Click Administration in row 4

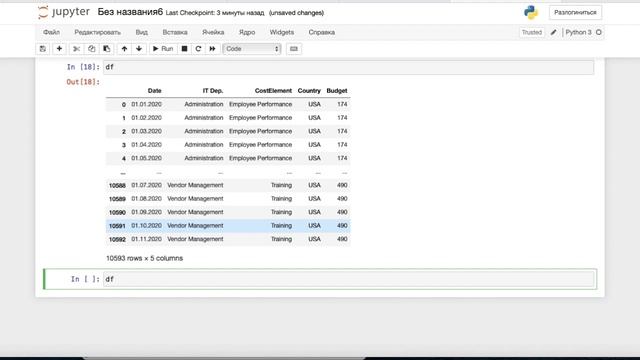point(204,158)
